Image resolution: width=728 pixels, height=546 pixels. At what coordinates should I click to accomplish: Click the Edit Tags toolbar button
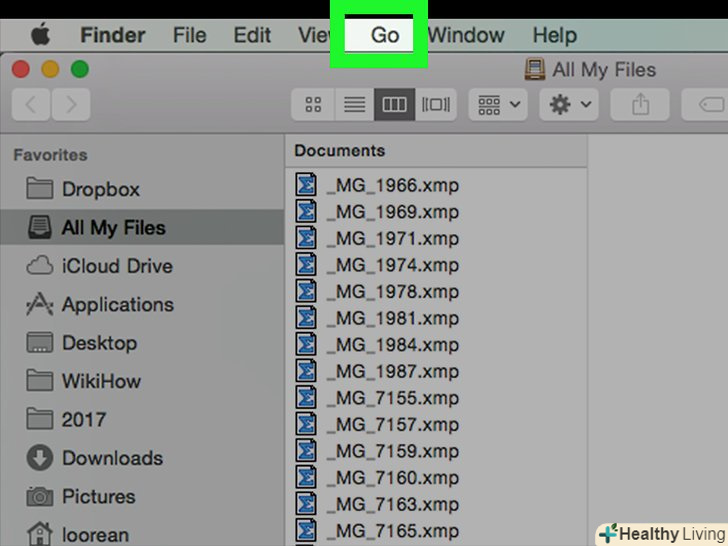pos(705,104)
